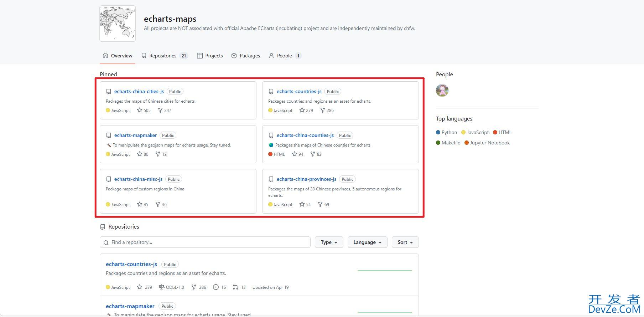644x317 pixels.
Task: View 12 forks of pinned echarts-mapmaker
Action: point(161,154)
